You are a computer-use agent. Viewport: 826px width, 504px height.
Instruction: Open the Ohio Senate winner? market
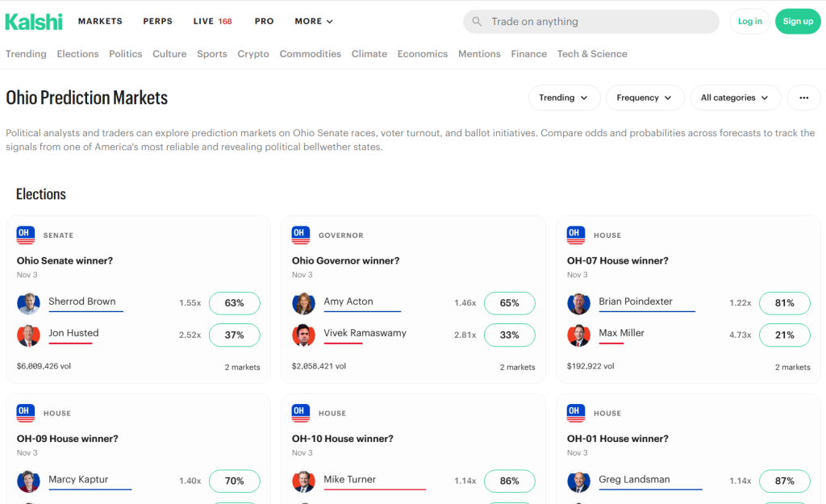coord(65,260)
